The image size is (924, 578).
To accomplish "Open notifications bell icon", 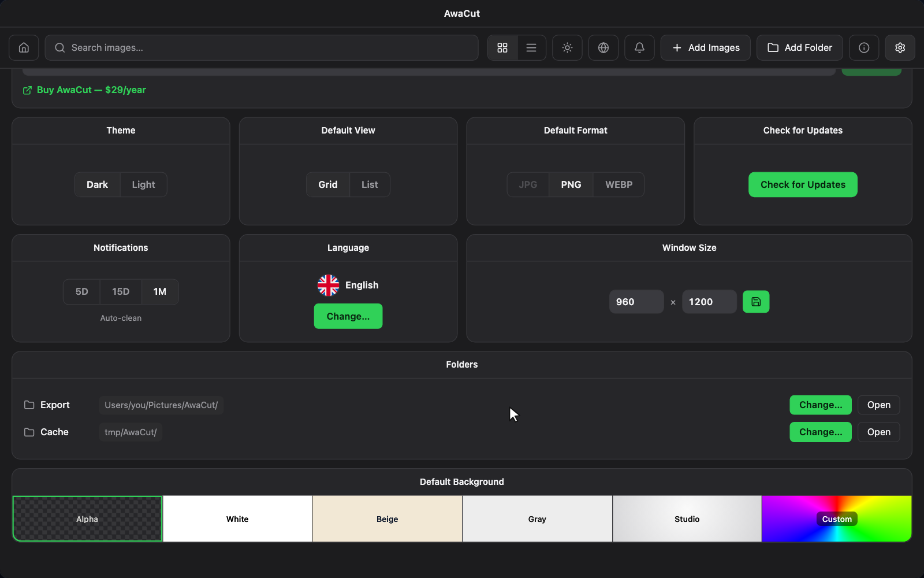I will coord(639,48).
